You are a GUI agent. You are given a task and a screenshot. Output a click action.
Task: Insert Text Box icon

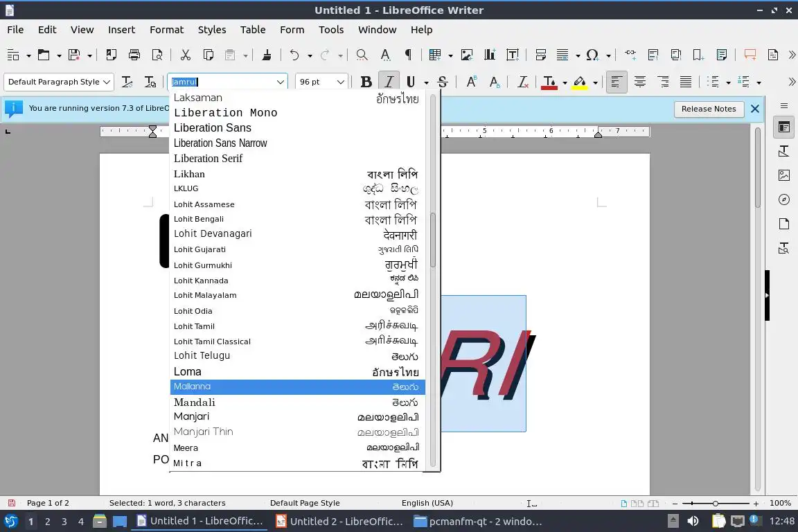[x=513, y=55]
